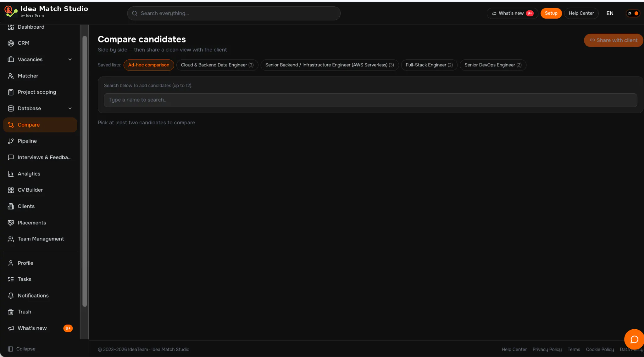Open the Compare menu item
This screenshot has width=644, height=357.
(x=40, y=125)
